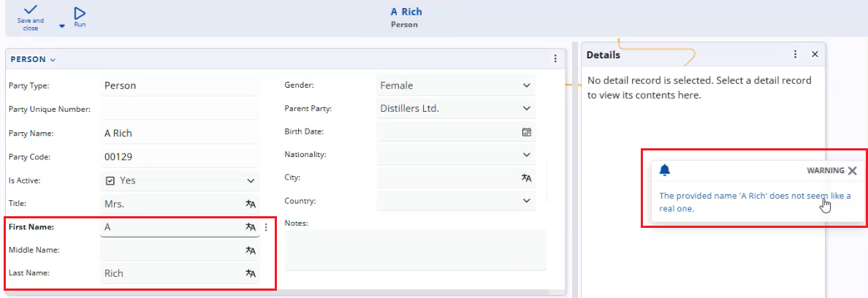Open the Save and close dropdown arrow
Image resolution: width=868 pixels, height=298 pixels.
pos(62,26)
